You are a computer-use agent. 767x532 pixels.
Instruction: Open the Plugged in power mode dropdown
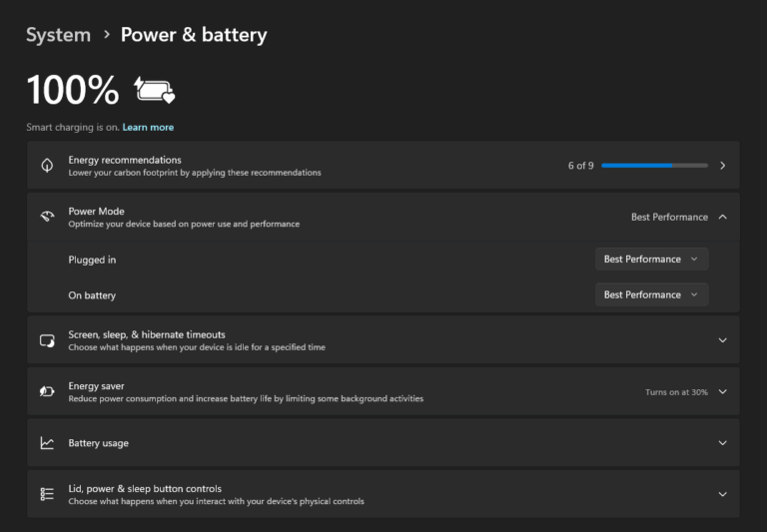click(651, 260)
